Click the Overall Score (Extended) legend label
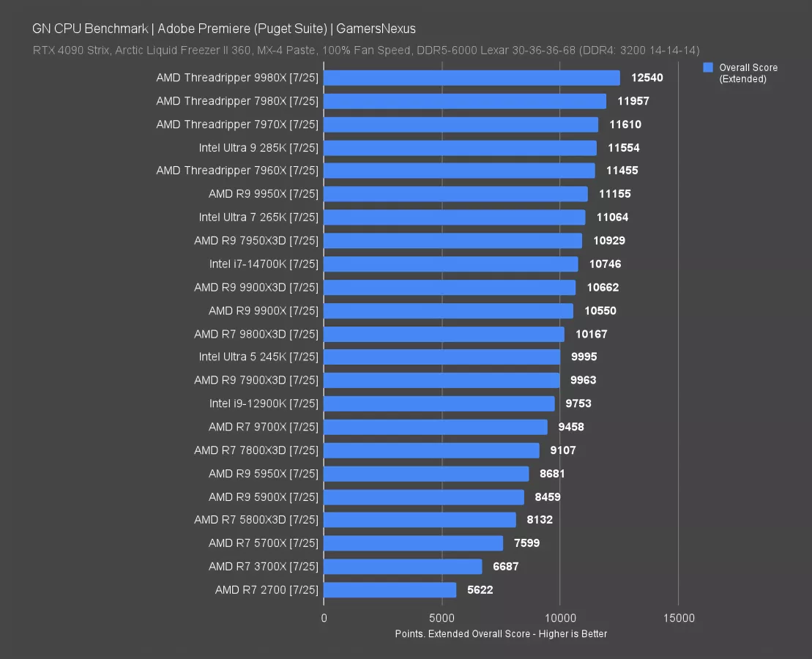The height and width of the screenshot is (659, 812). click(x=748, y=73)
